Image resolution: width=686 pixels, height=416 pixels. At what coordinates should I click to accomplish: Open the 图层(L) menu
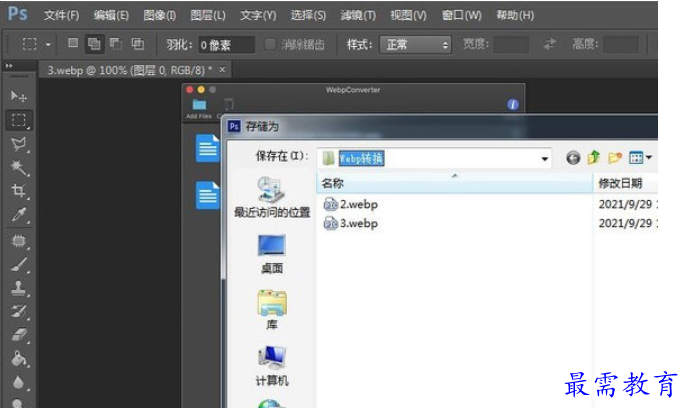click(x=208, y=16)
